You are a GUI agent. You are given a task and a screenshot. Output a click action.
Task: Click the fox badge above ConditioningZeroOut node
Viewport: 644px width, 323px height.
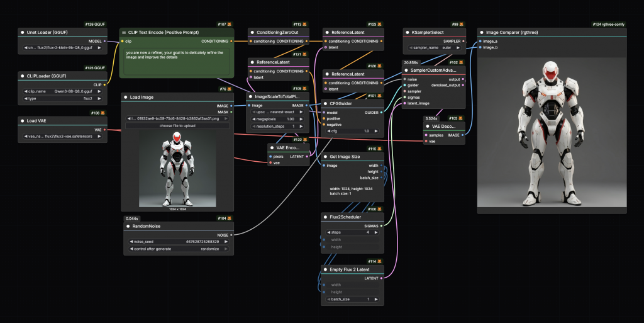(x=306, y=24)
